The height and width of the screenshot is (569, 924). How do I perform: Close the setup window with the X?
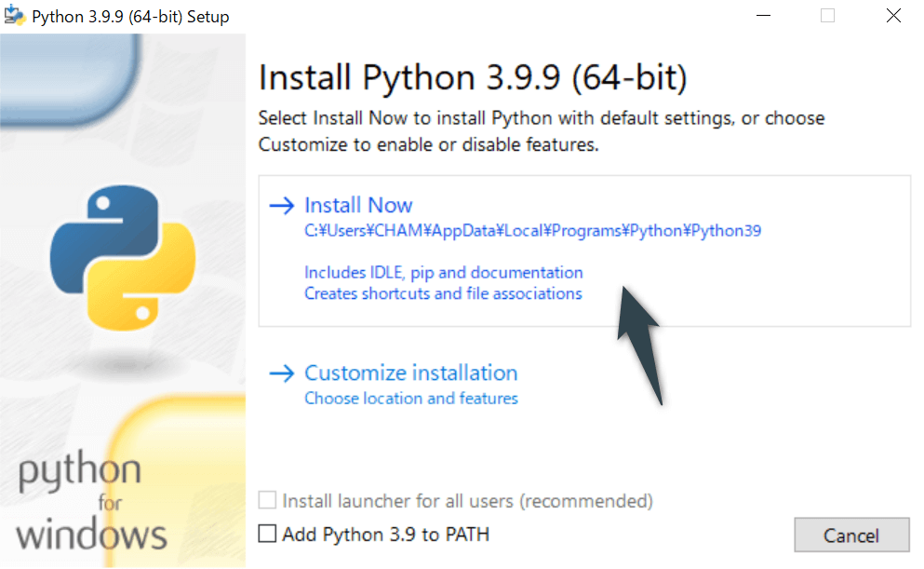[x=893, y=16]
